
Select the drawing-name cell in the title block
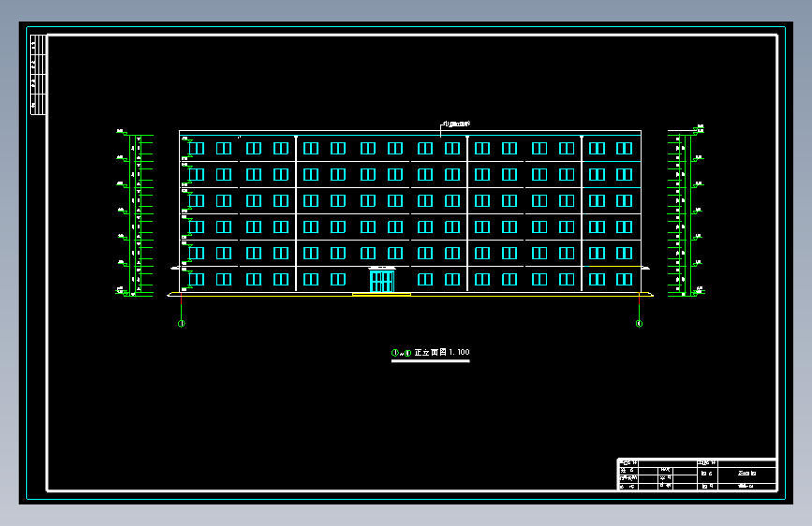coord(747,474)
